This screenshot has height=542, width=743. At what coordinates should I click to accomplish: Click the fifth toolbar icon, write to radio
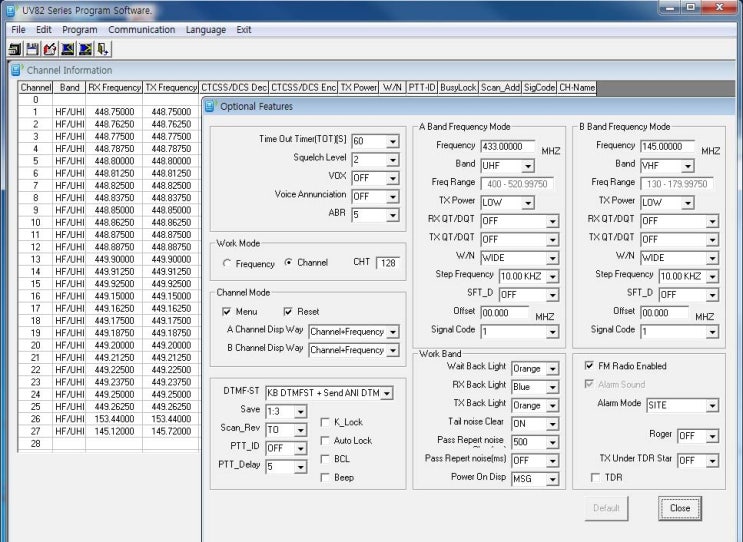[x=85, y=48]
